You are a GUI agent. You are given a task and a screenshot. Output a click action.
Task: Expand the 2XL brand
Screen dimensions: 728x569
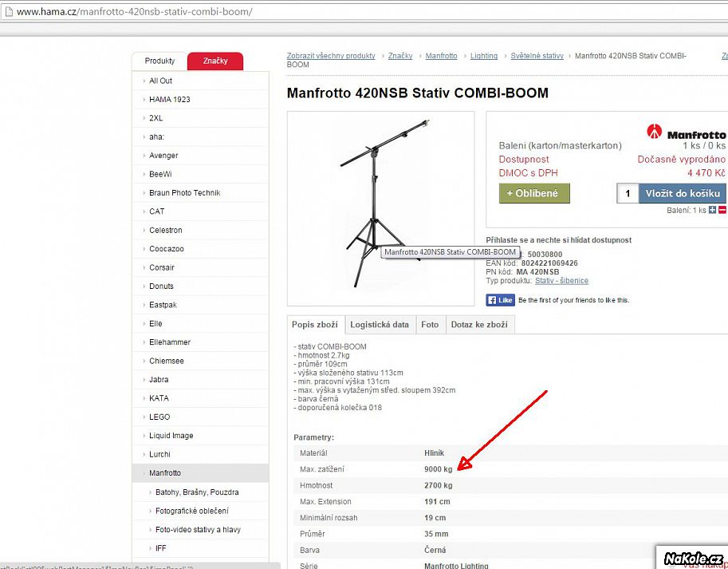coord(156,118)
